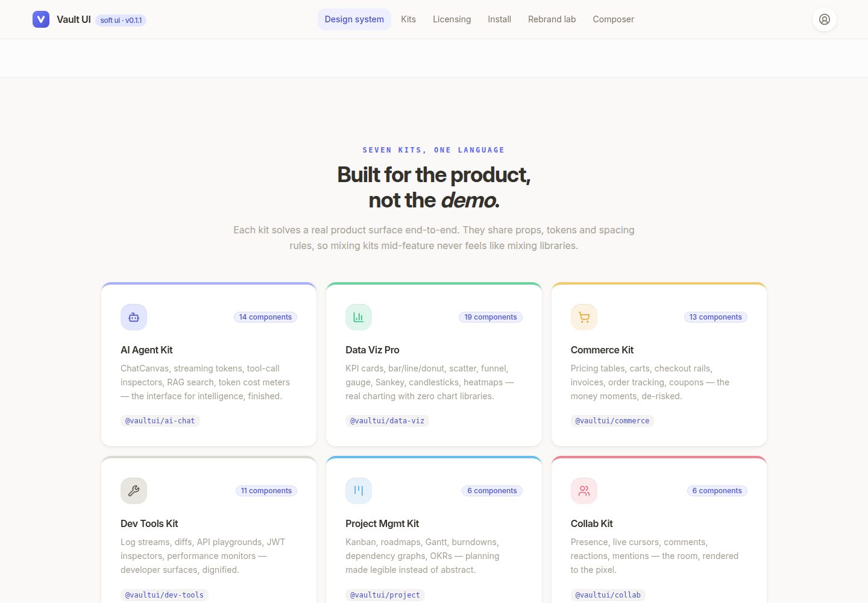Click the @vaultui/commerce package tag
868x603 pixels.
(x=612, y=421)
